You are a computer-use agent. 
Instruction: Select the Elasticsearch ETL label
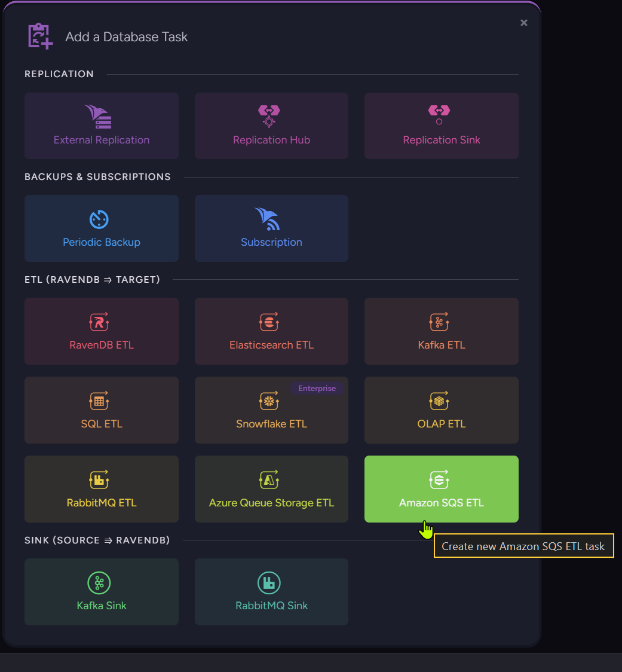[x=272, y=345]
